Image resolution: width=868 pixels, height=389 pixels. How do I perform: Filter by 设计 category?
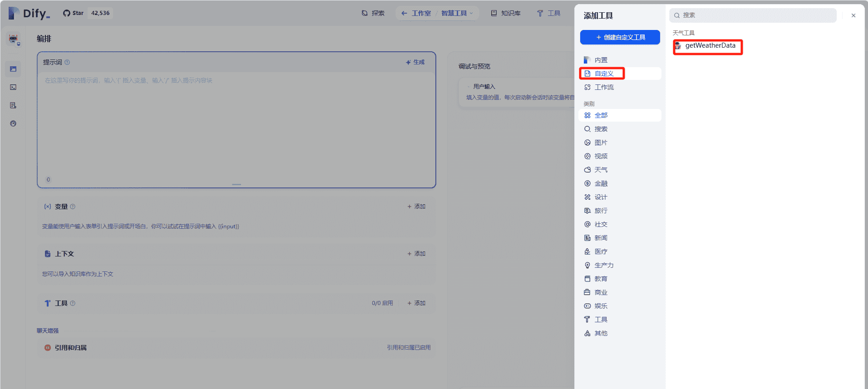620,197
